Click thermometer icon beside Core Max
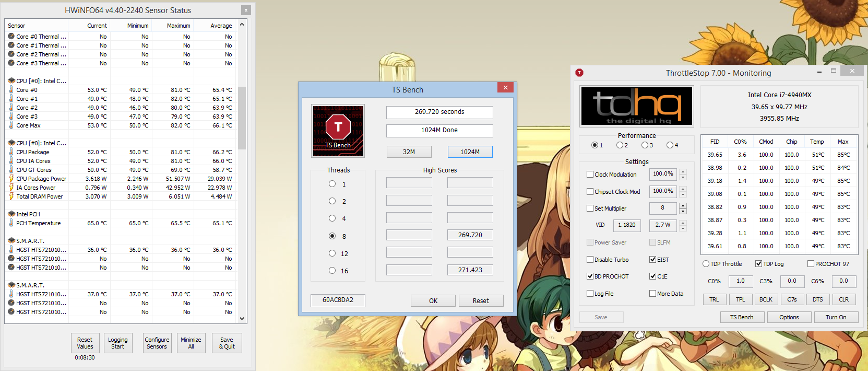 coord(11,125)
